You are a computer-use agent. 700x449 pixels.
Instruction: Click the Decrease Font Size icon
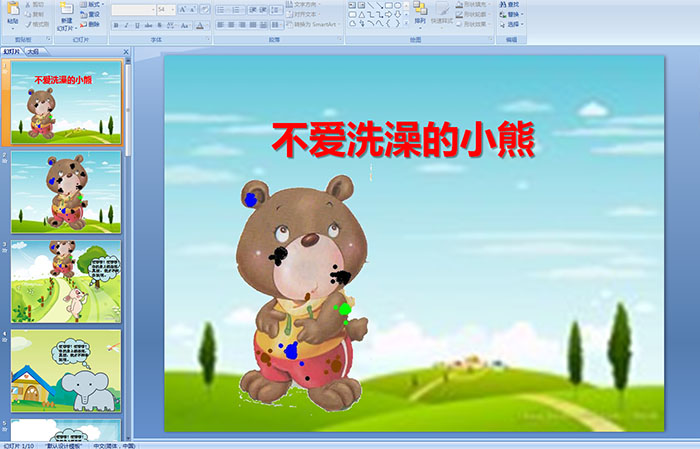click(193, 9)
